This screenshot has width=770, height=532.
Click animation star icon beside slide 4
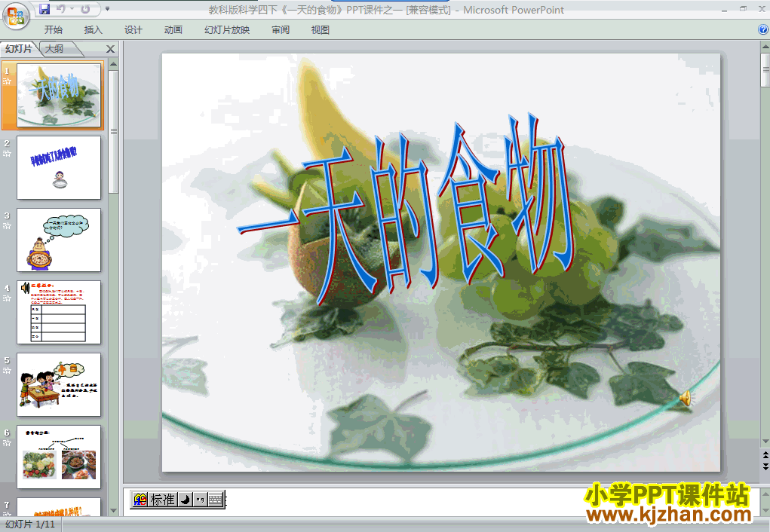click(7, 298)
